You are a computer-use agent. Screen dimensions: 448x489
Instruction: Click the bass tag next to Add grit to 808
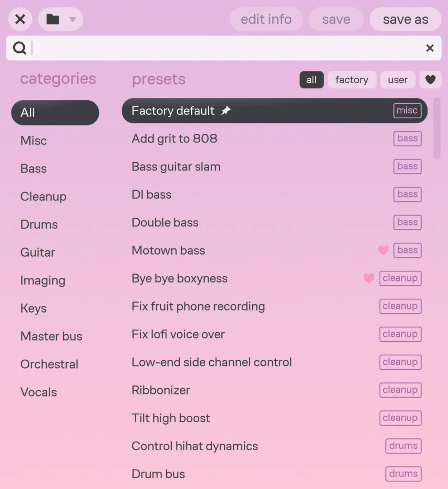pyautogui.click(x=407, y=138)
